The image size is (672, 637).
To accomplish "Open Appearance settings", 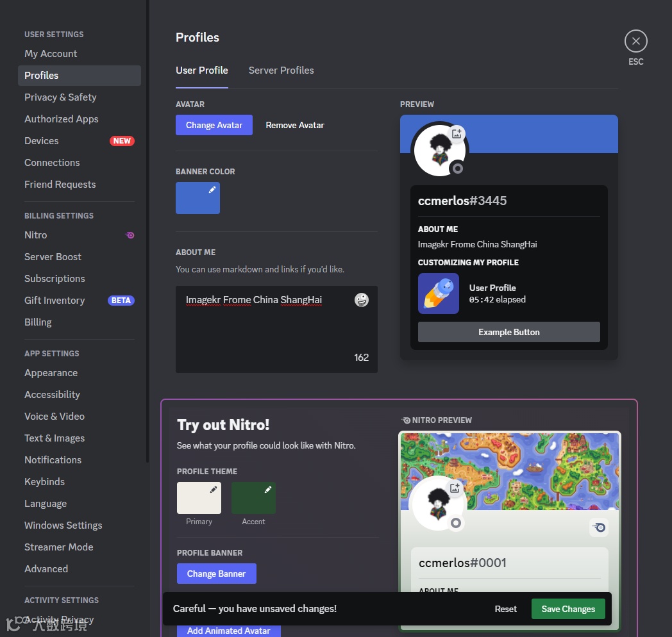I will pos(80,373).
